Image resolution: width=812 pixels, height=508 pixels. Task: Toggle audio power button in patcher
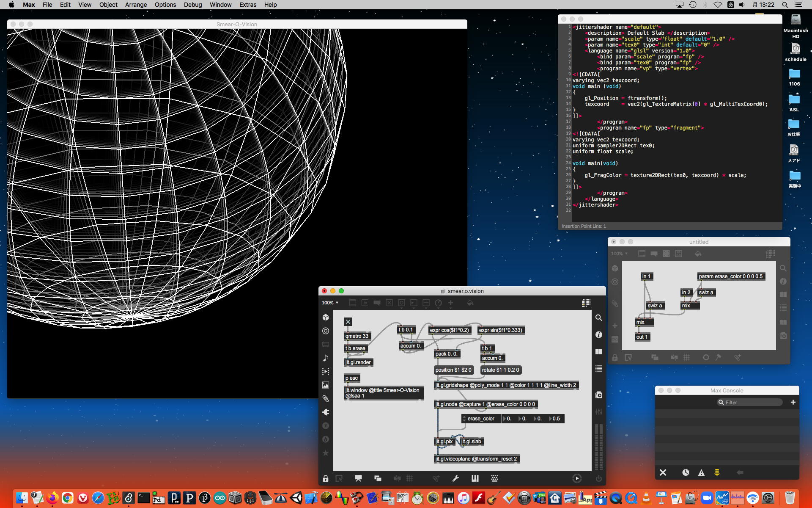click(x=598, y=478)
